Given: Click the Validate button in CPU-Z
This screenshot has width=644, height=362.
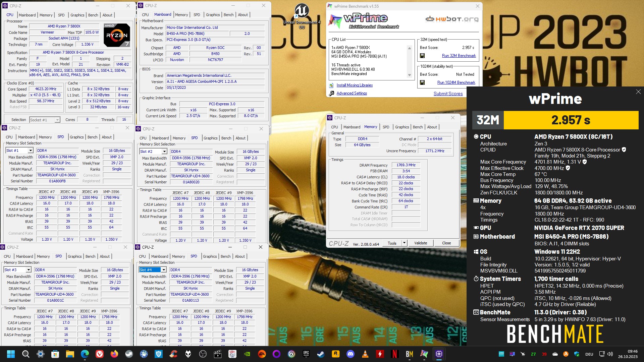Looking at the screenshot, I should click(420, 243).
